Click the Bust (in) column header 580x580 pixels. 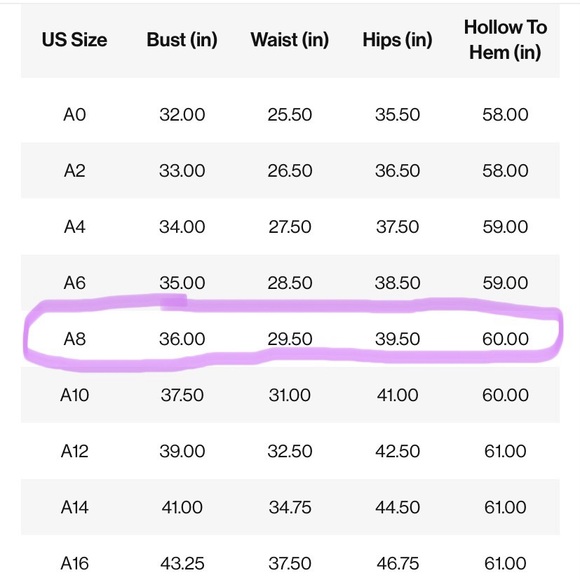(x=182, y=40)
